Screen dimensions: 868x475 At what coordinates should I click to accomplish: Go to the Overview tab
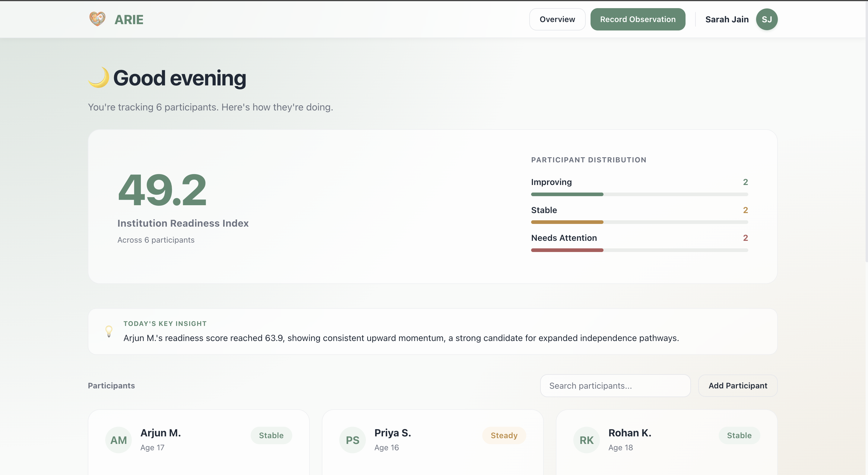coord(557,19)
